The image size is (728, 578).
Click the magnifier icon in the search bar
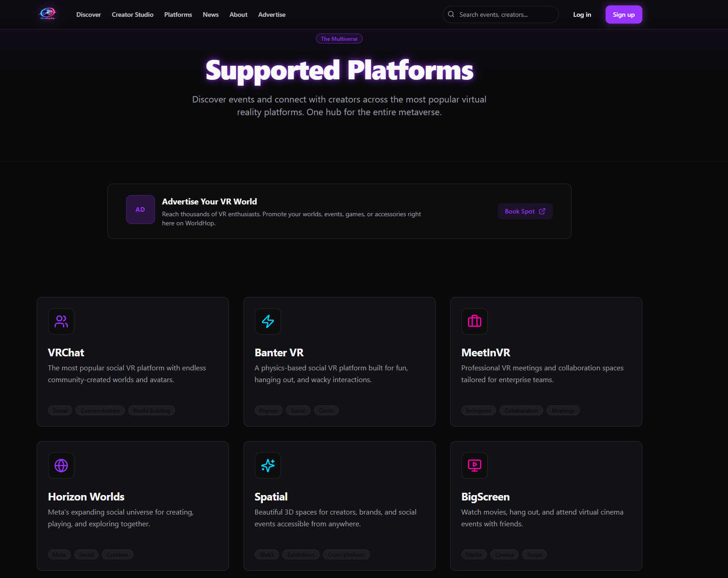pyautogui.click(x=451, y=15)
